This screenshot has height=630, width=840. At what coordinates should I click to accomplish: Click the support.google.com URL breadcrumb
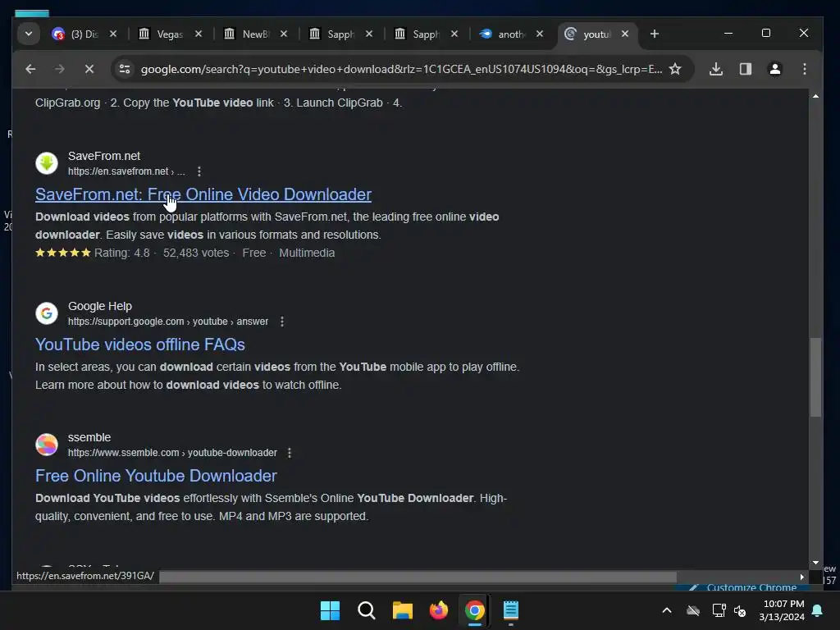point(167,322)
